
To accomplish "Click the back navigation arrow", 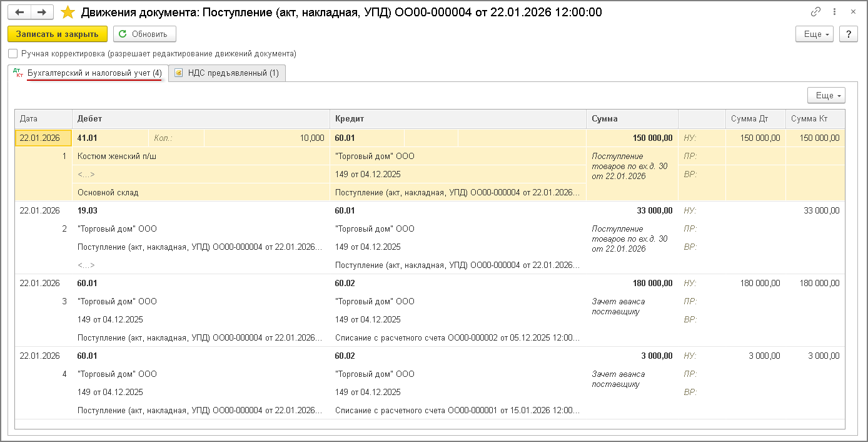I will (x=20, y=12).
